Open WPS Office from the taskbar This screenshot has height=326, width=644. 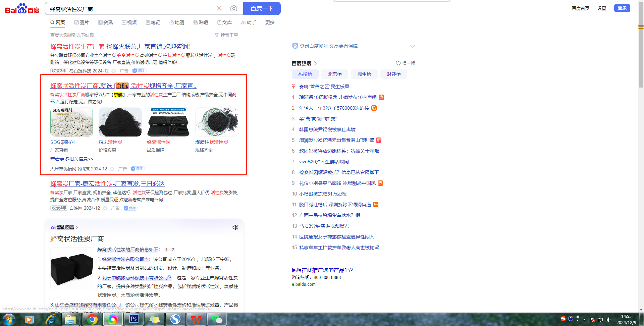click(x=196, y=319)
